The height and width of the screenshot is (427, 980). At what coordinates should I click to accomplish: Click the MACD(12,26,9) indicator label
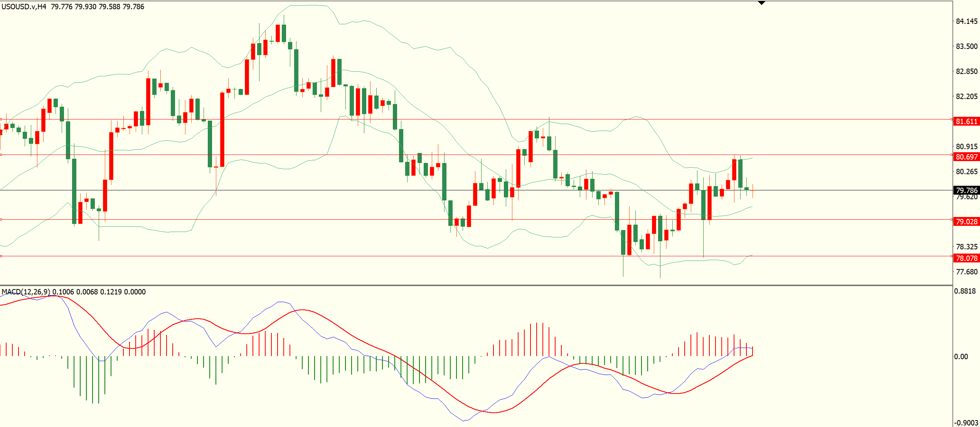[x=26, y=292]
